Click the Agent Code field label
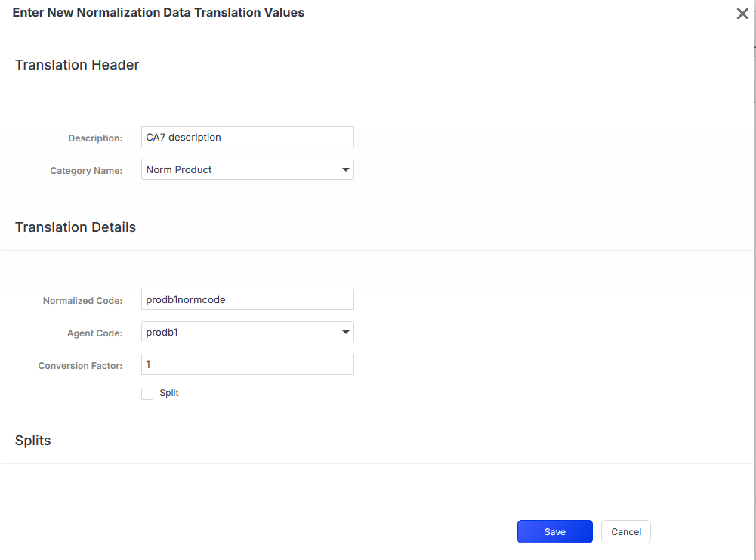 tap(94, 333)
